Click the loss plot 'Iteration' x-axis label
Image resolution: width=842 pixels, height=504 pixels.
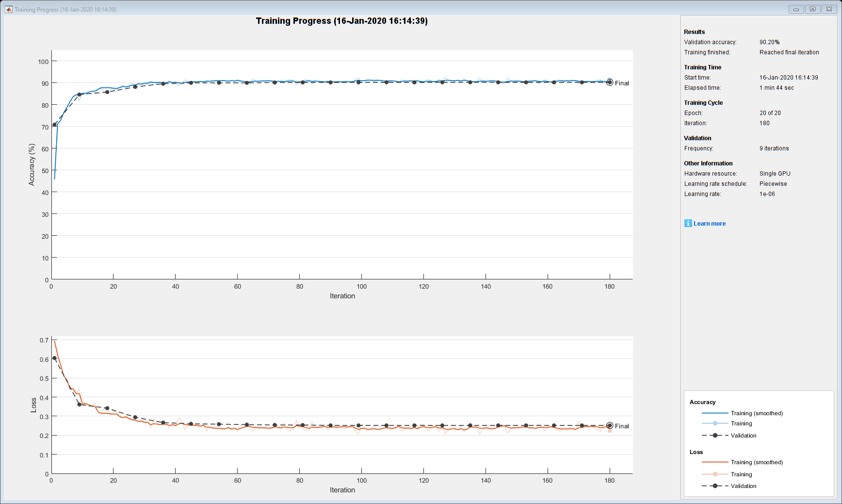tap(342, 490)
